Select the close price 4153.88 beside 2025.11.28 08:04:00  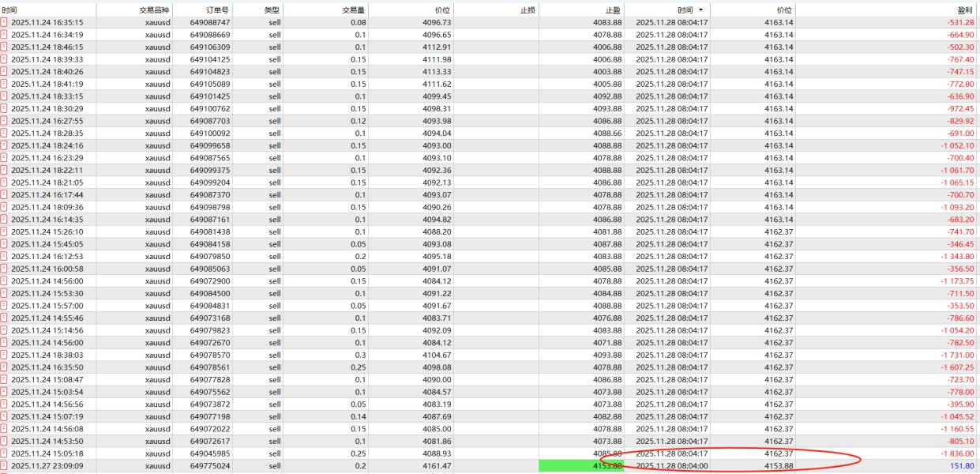tap(778, 466)
